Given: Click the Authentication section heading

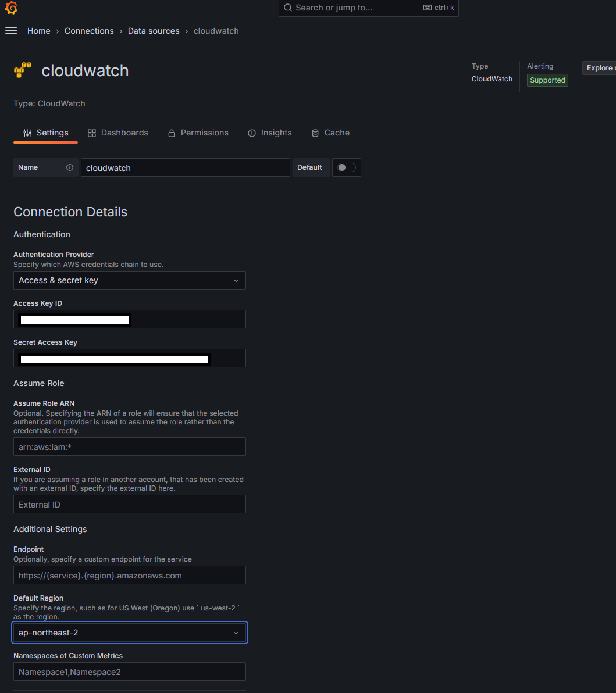Looking at the screenshot, I should pyautogui.click(x=41, y=234).
